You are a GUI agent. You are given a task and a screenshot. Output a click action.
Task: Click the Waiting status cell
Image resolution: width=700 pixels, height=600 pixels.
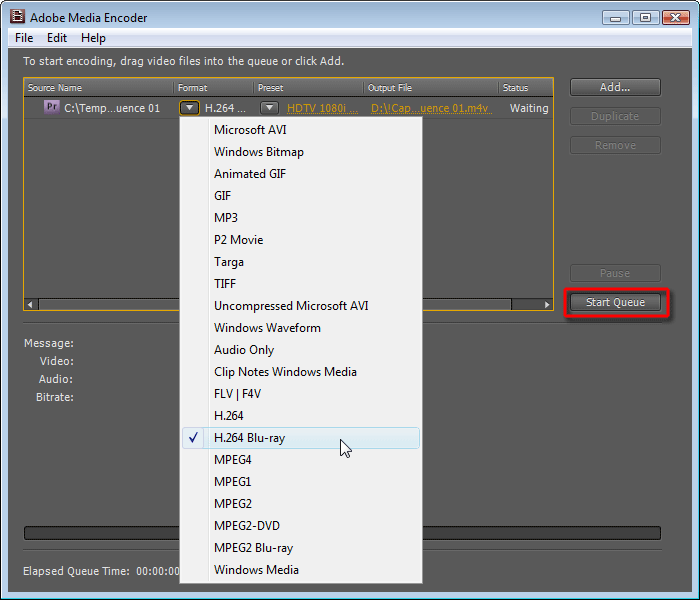(529, 108)
